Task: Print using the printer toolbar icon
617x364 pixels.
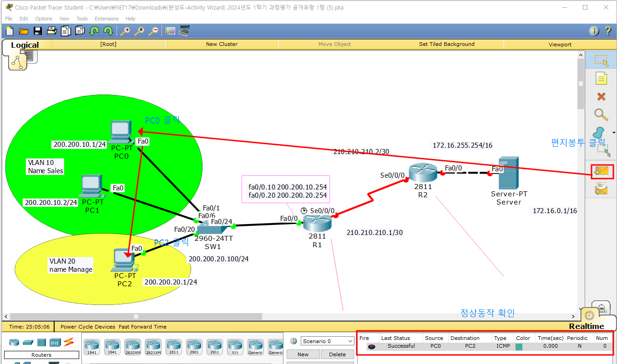Action: tap(52, 31)
